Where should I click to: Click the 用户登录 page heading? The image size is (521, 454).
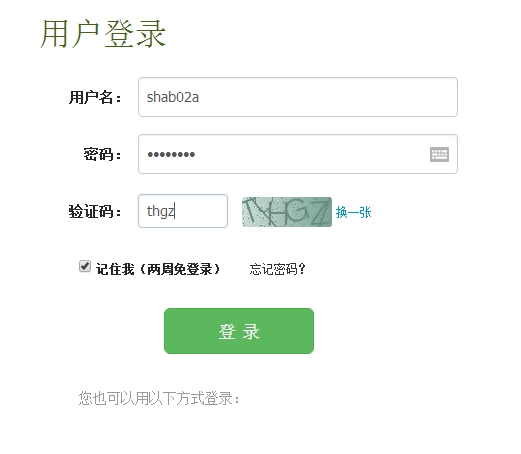coord(103,34)
